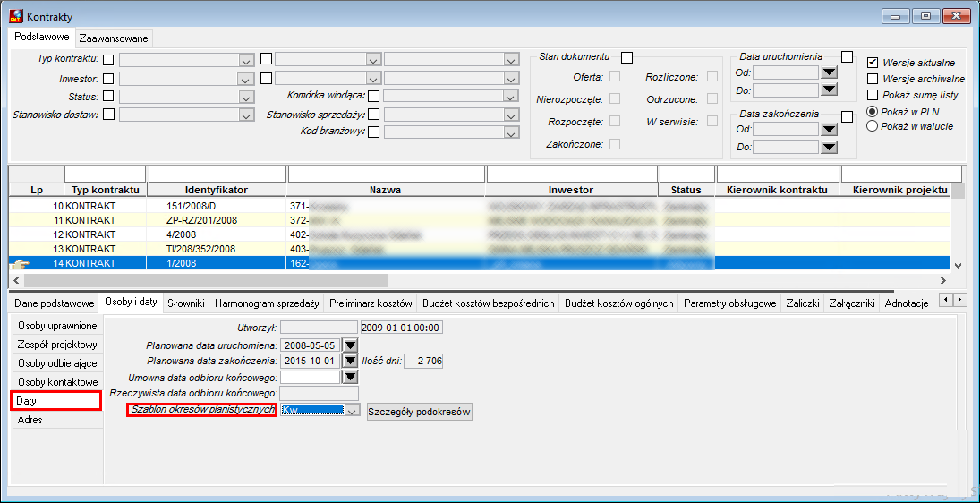Select the Adres side tab
The width and height of the screenshot is (980, 503).
(57, 419)
